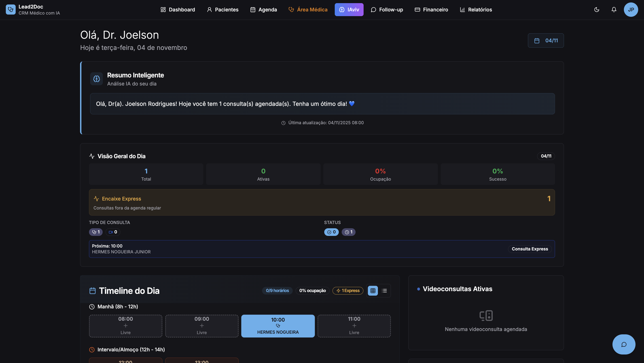Image resolution: width=644 pixels, height=363 pixels.
Task: Go to the Pacientes tab
Action: [x=222, y=9]
